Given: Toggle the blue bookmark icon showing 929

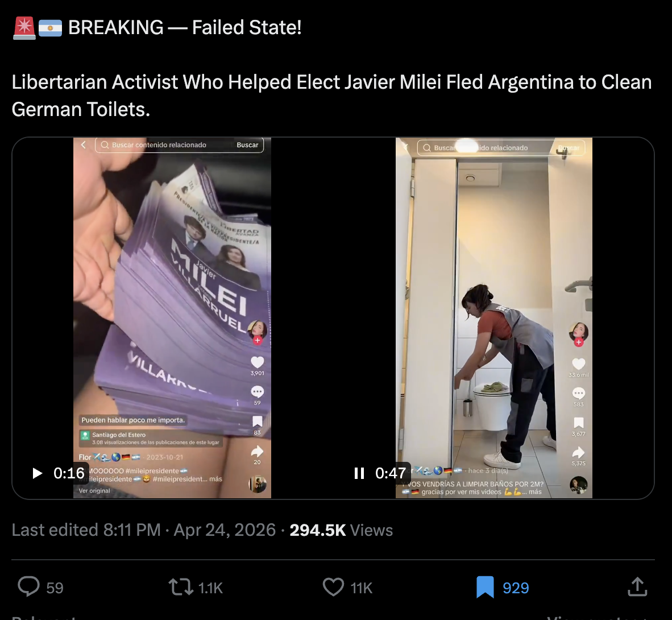Looking at the screenshot, I should pyautogui.click(x=485, y=587).
